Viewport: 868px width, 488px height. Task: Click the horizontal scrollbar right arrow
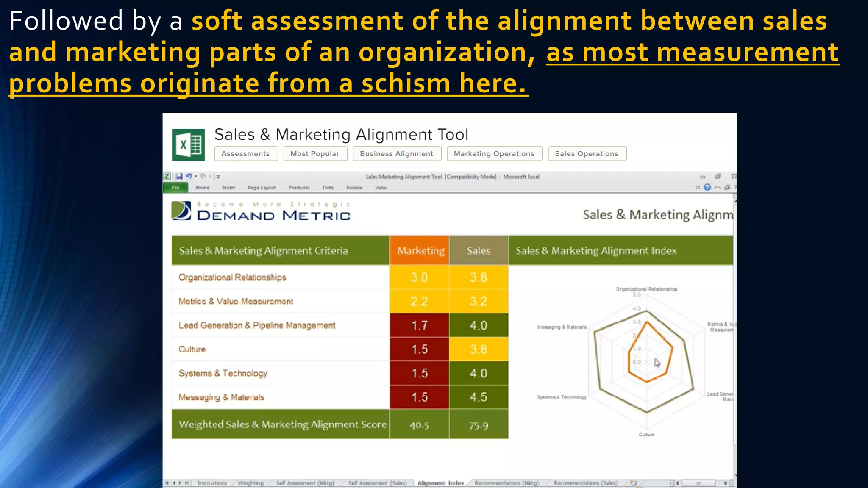point(726,483)
